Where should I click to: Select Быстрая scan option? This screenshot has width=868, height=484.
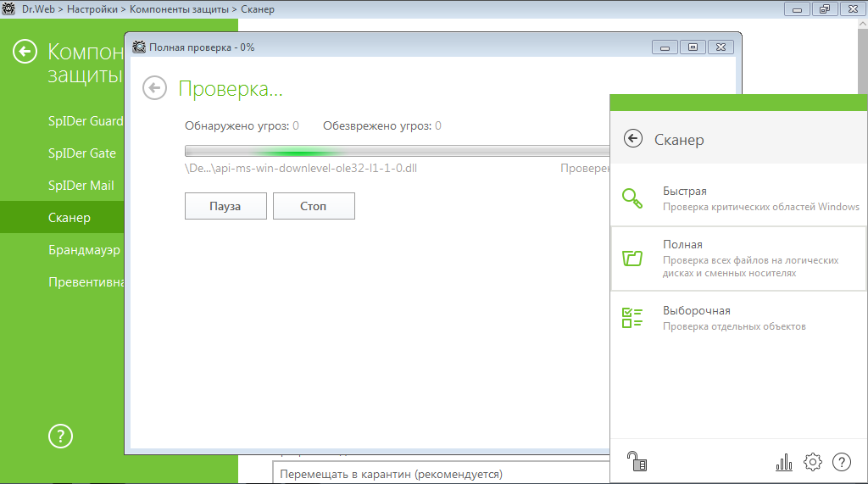(738, 198)
